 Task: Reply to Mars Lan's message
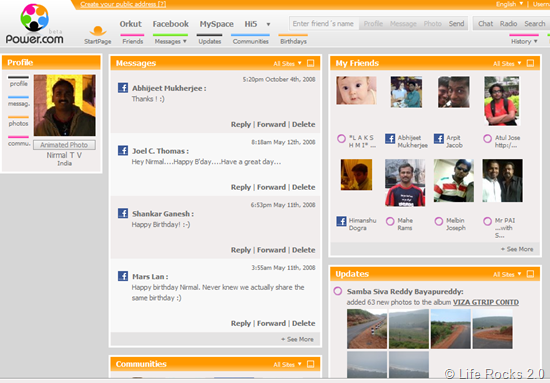(x=241, y=323)
